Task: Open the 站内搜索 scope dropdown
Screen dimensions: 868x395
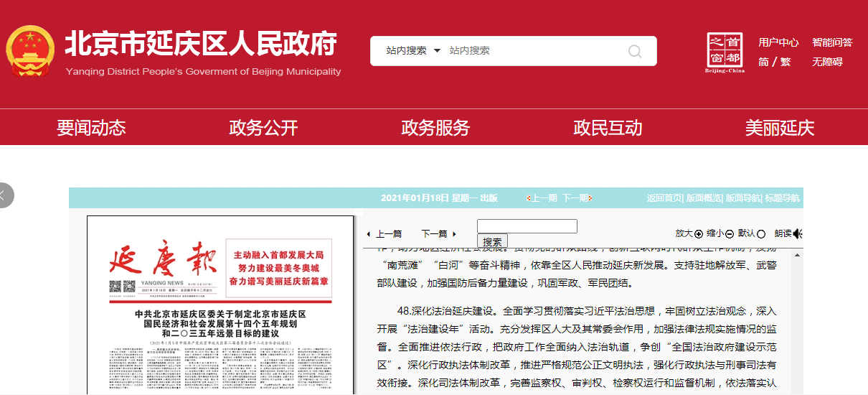Action: (x=413, y=50)
